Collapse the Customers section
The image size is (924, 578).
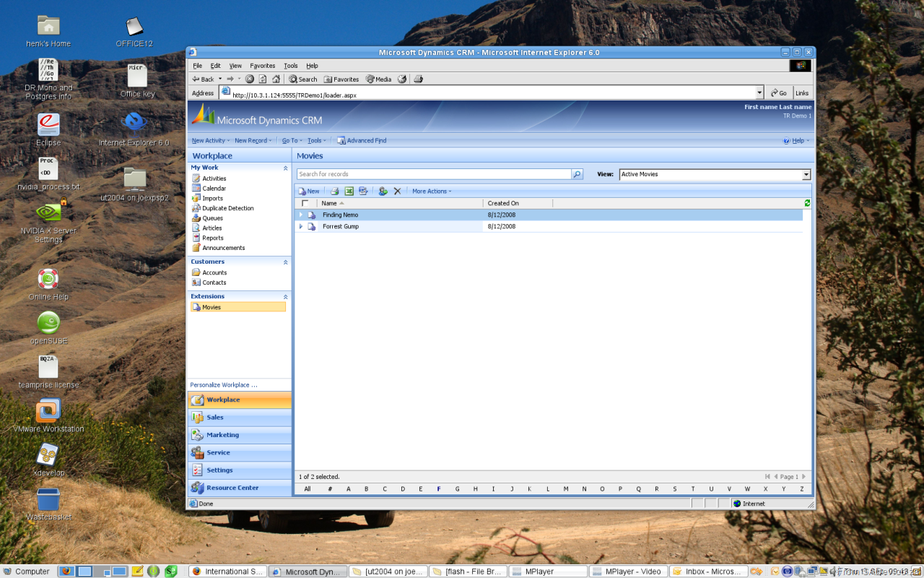tap(285, 262)
